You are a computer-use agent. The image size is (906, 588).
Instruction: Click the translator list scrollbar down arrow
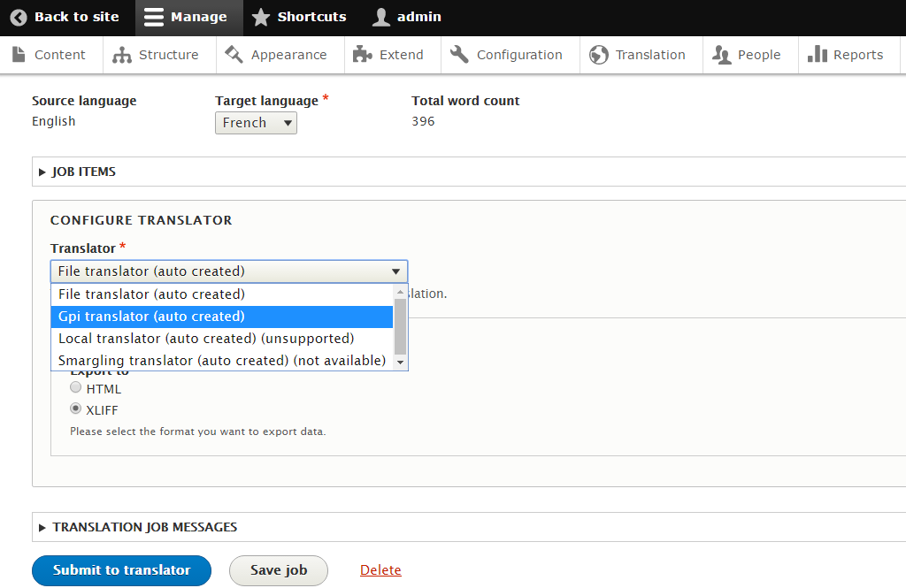click(400, 362)
